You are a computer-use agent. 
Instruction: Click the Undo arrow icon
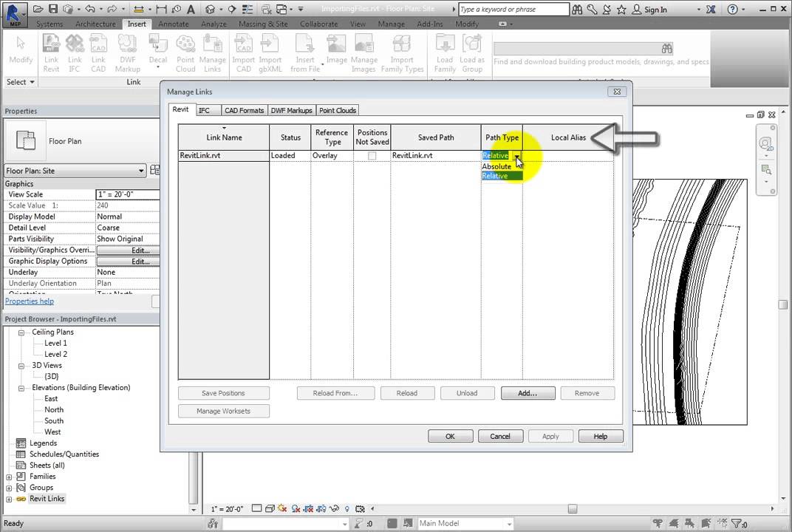pyautogui.click(x=90, y=9)
